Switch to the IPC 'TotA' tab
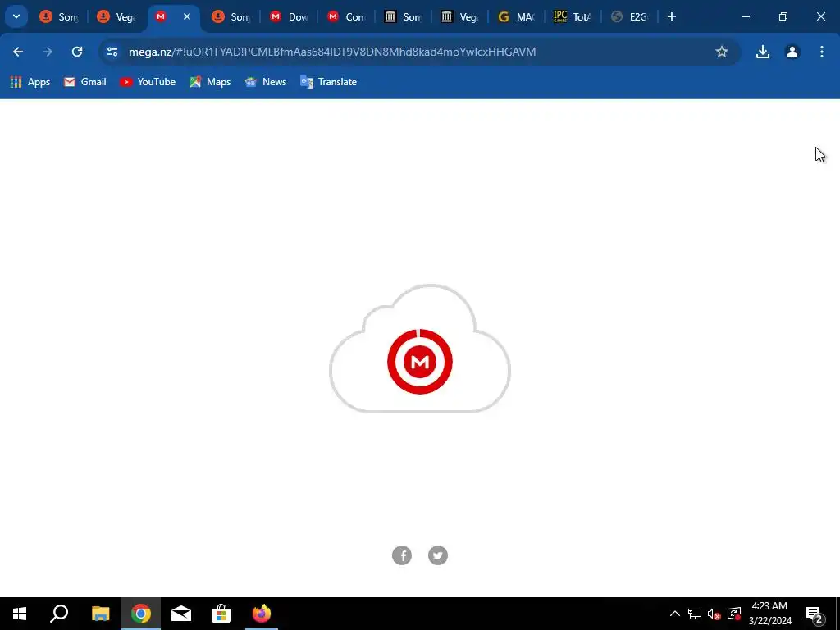Screen dimensions: 840x630 573,17
